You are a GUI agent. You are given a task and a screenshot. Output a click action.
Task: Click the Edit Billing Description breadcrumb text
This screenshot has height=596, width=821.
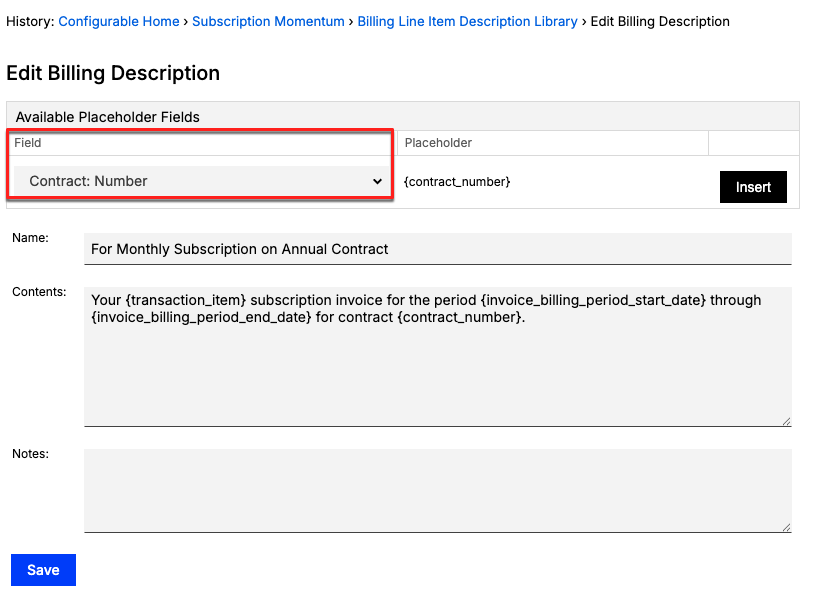(660, 21)
